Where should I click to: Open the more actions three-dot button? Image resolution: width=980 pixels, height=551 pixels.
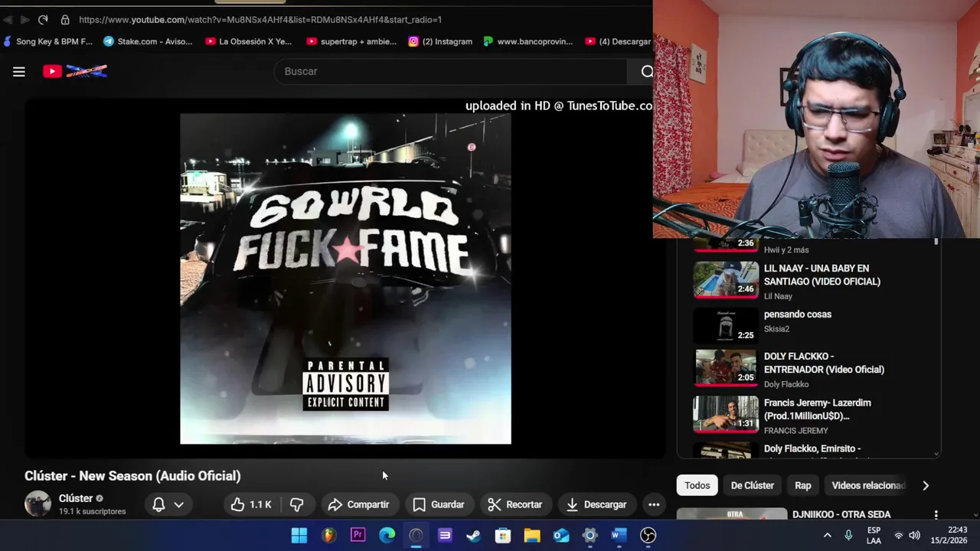[x=654, y=504]
